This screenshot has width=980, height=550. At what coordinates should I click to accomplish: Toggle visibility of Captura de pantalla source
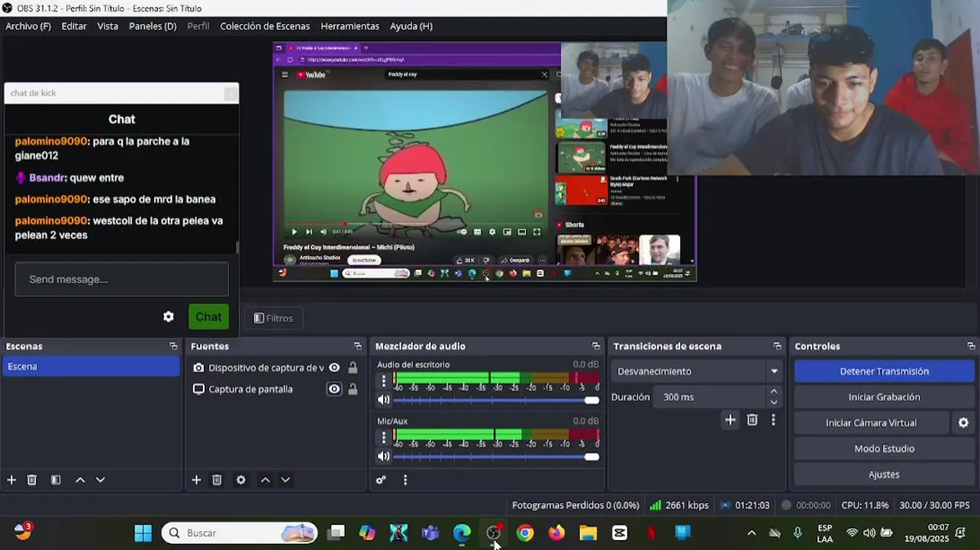click(334, 389)
